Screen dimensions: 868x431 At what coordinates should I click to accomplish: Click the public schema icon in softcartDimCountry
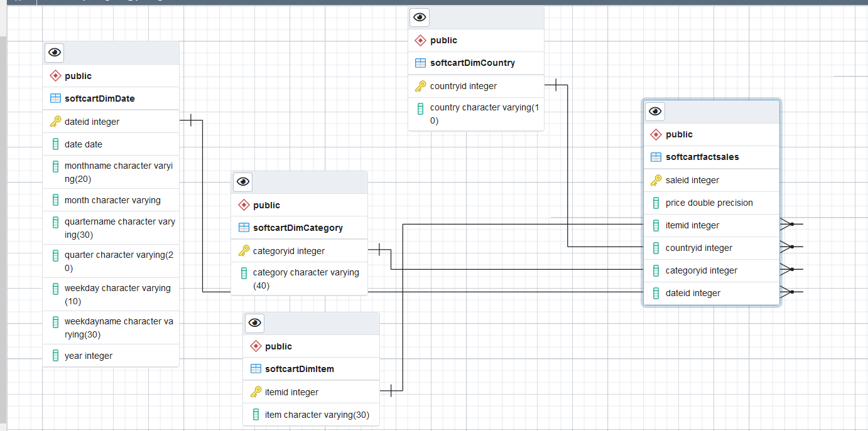point(421,40)
